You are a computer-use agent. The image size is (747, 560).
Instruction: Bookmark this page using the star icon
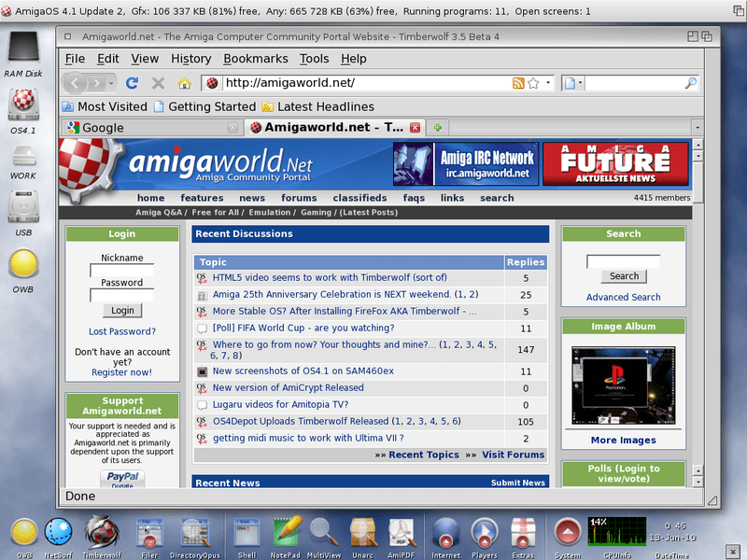coord(533,83)
